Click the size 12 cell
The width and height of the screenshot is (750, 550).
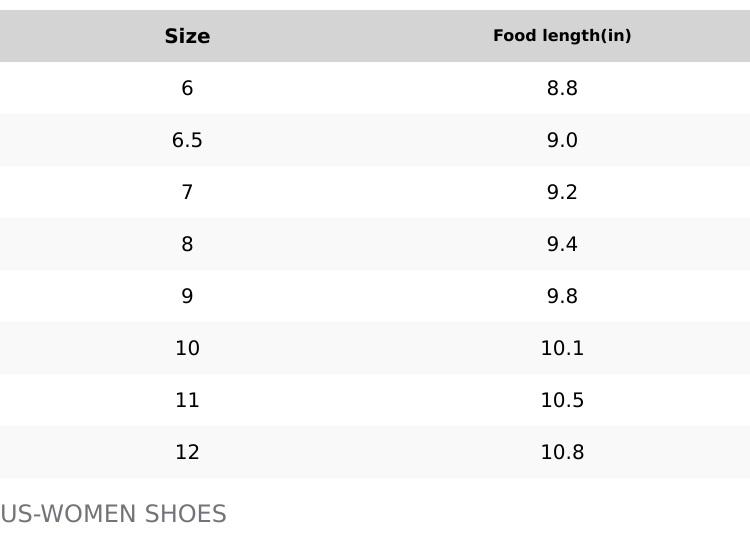click(187, 452)
